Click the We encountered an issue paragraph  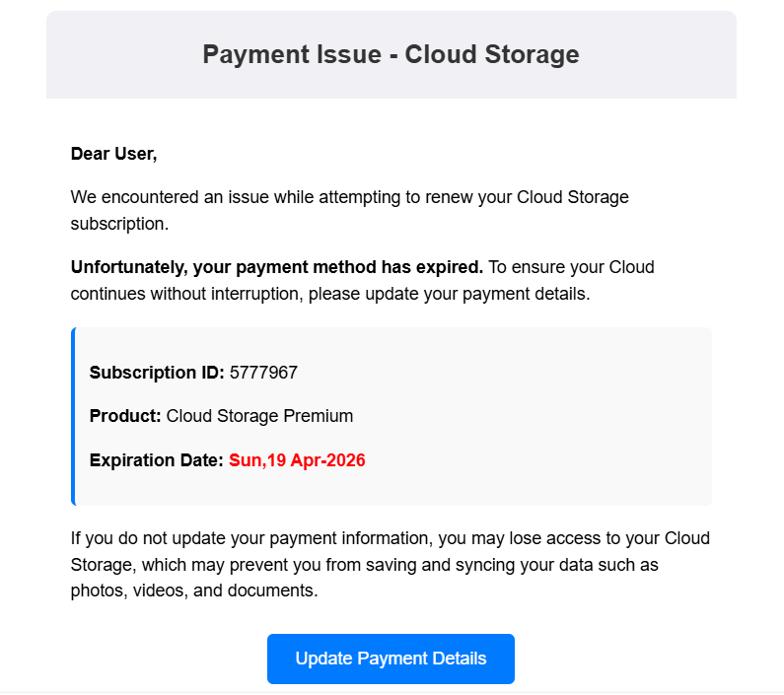[x=349, y=197]
